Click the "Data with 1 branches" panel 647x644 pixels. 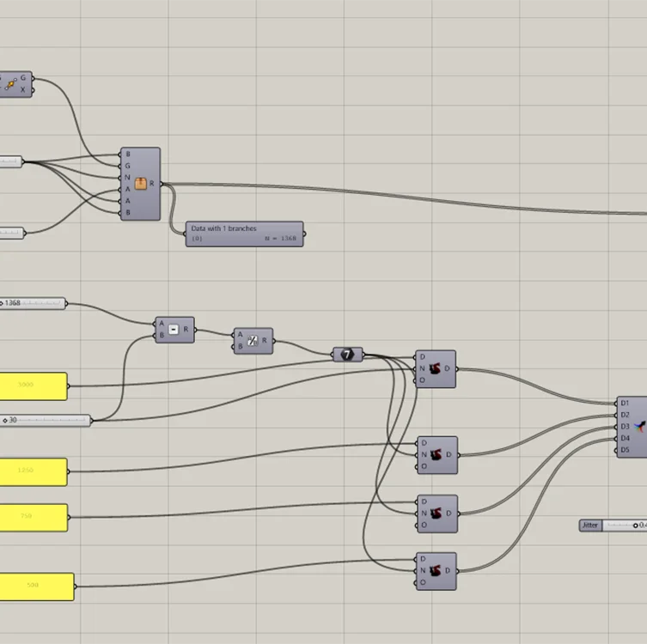click(x=244, y=234)
